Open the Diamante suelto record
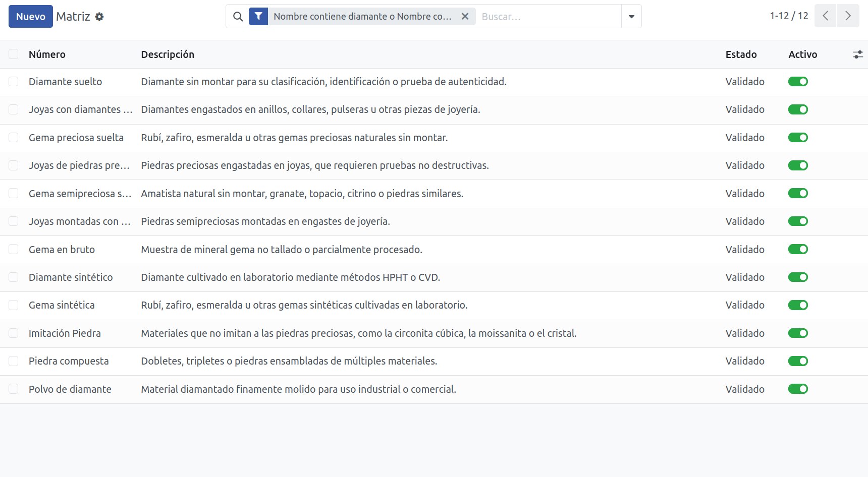The width and height of the screenshot is (868, 477). 65,82
